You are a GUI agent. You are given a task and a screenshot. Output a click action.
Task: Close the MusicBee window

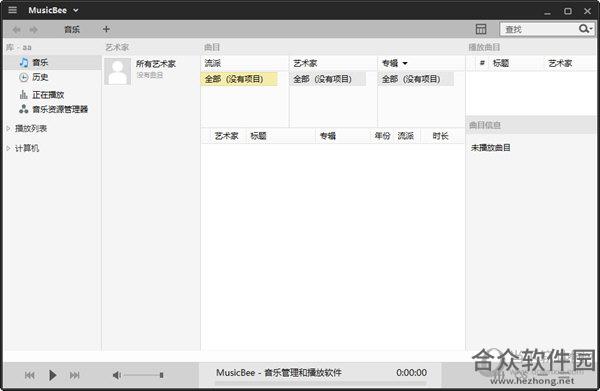coord(588,11)
